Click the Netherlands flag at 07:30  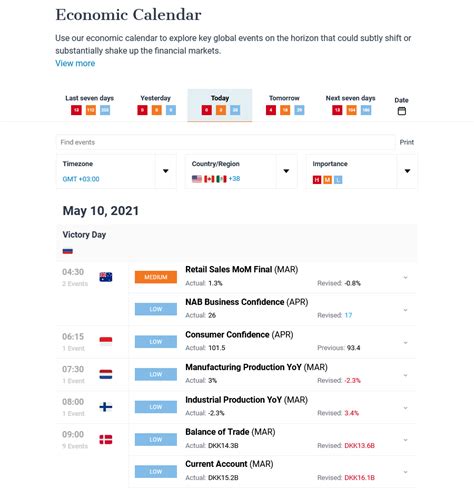click(106, 374)
